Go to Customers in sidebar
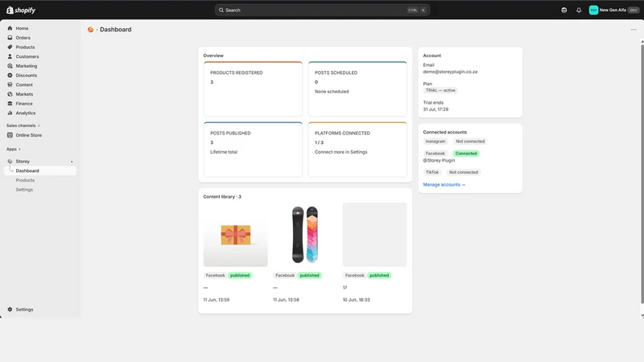Screen dimensions: 644x362 pos(27,56)
